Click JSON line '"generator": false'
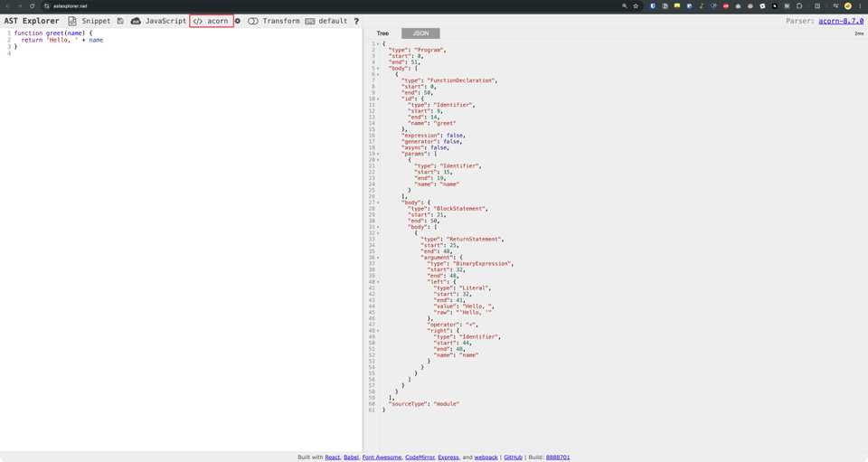868x462 pixels. 432,141
